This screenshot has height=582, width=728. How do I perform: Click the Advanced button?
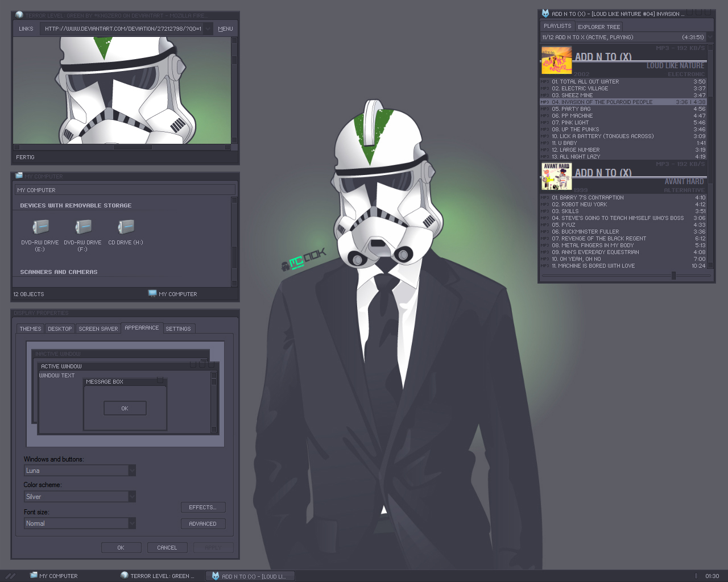click(x=203, y=523)
